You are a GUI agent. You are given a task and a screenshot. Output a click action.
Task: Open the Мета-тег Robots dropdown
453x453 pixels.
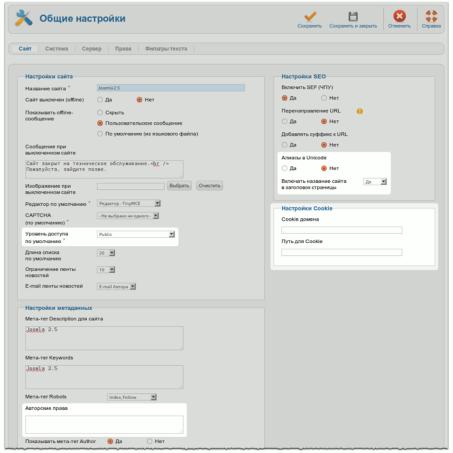[132, 397]
